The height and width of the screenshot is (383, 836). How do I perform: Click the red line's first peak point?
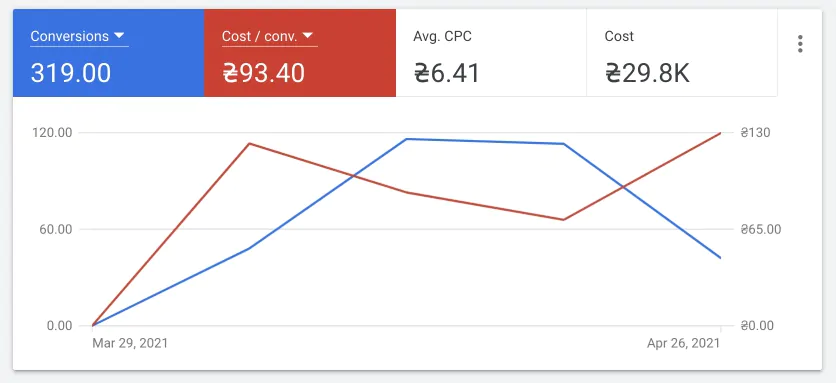point(250,143)
